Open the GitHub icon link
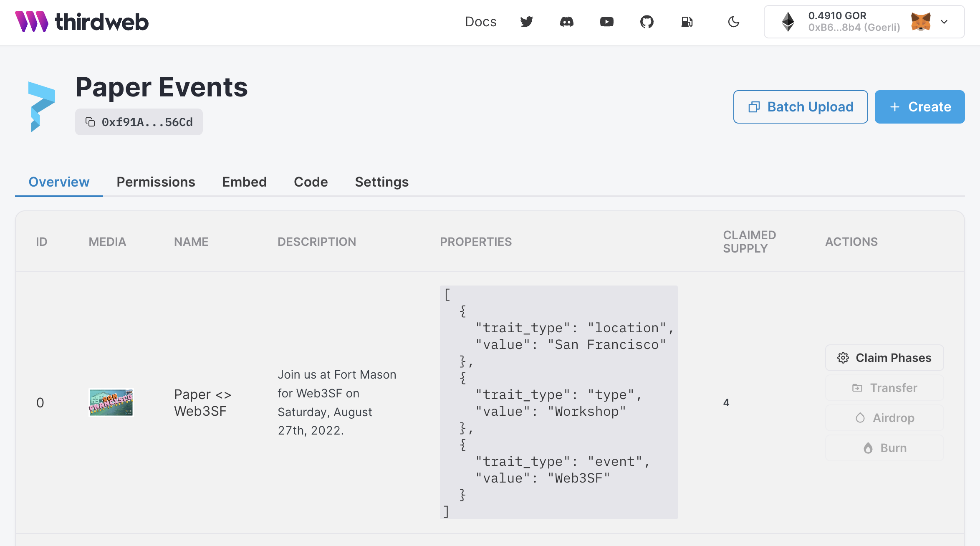 (x=647, y=22)
